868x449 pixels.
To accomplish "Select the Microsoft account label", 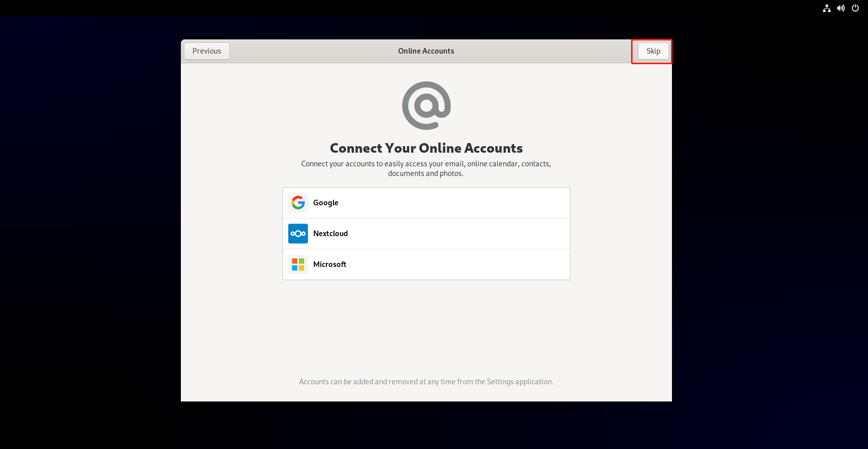I will click(x=330, y=264).
